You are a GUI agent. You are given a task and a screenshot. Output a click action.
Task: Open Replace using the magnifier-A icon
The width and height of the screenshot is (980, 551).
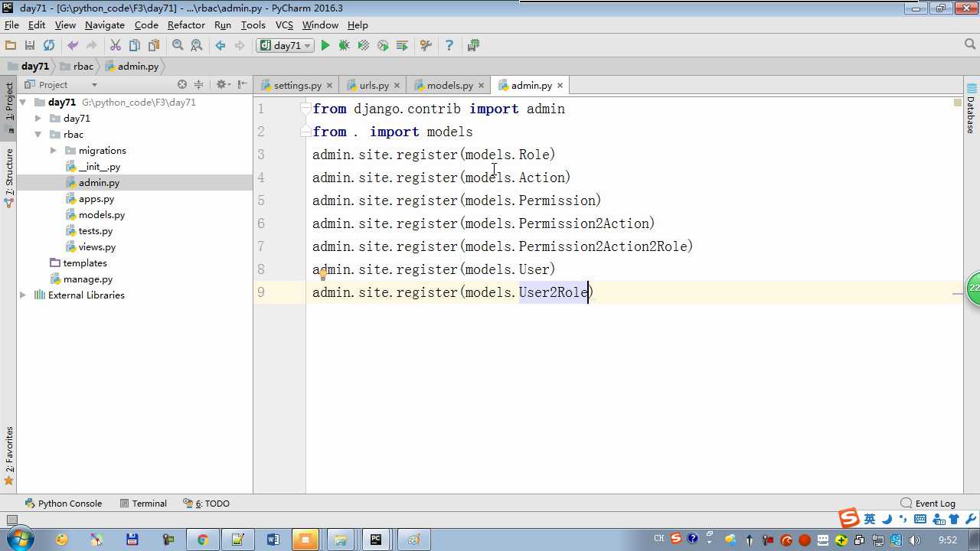(197, 46)
